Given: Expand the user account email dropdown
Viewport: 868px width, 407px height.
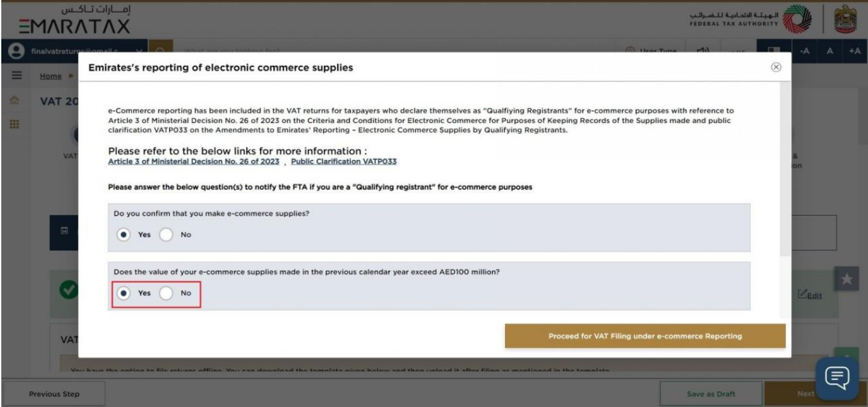Looking at the screenshot, I should [140, 52].
